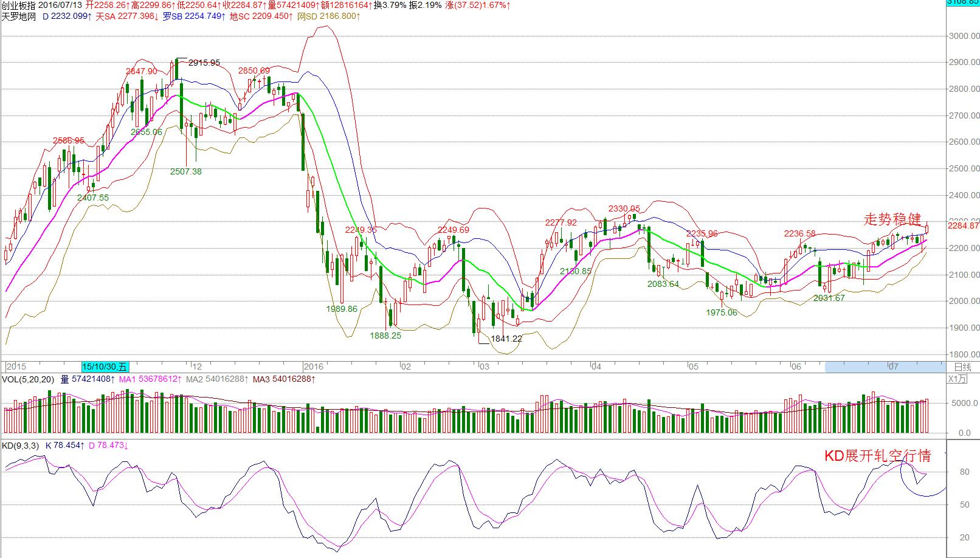Click the MA1 53678612 volume average value
Screen dimensions: 980x558
pos(151,379)
